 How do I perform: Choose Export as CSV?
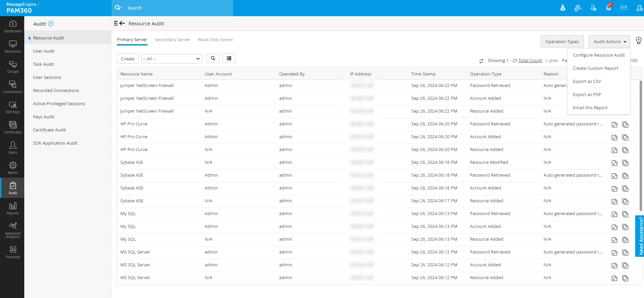click(x=599, y=81)
